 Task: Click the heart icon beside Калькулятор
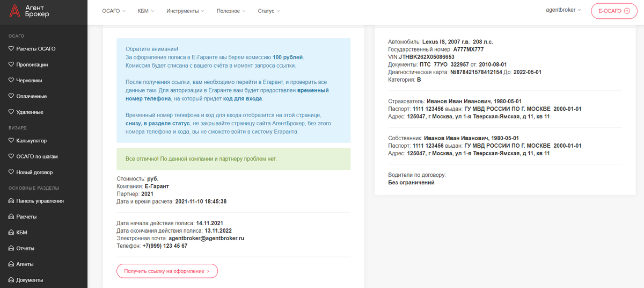tap(11, 141)
